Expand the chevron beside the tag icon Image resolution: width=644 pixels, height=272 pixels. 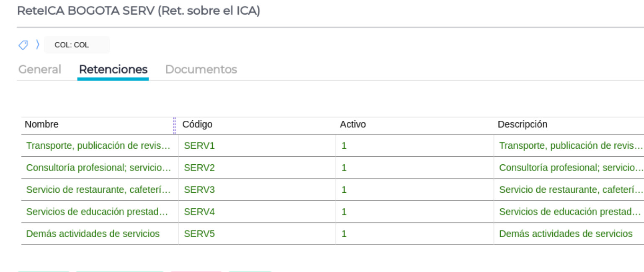click(x=37, y=45)
